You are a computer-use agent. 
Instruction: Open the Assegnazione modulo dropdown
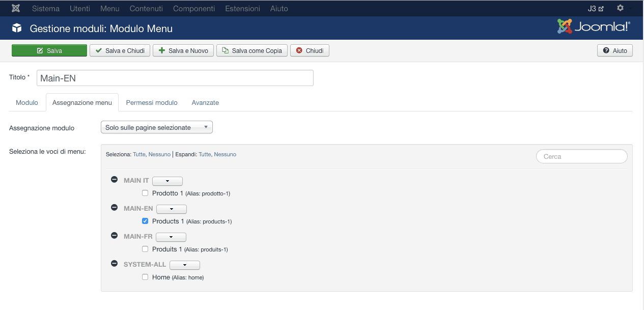[x=156, y=127]
